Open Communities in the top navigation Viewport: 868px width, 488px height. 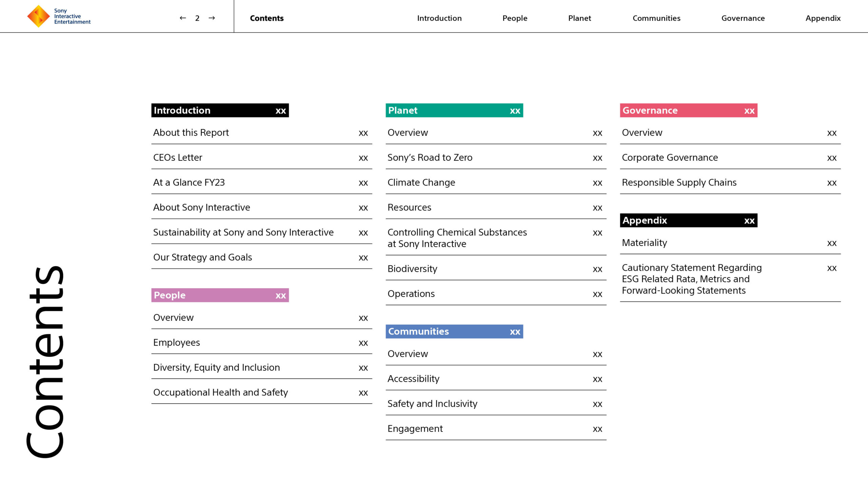click(657, 18)
